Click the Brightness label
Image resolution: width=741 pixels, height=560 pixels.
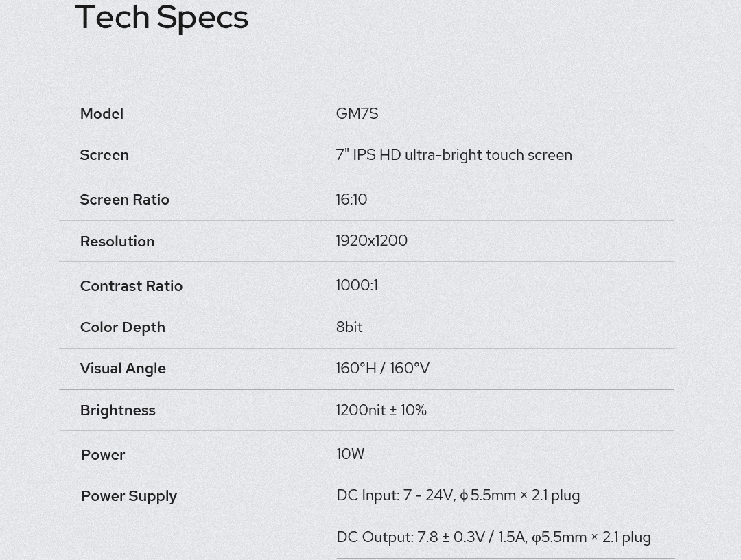[x=117, y=410]
